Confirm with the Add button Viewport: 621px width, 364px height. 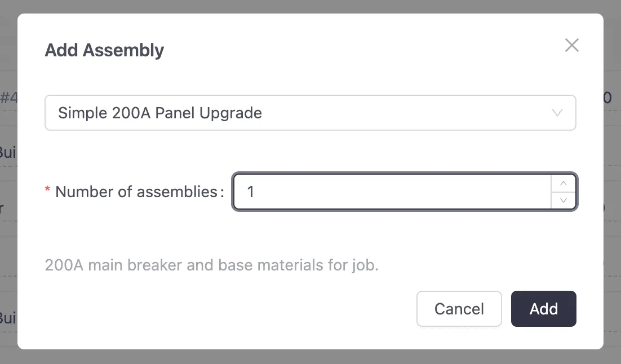click(543, 309)
